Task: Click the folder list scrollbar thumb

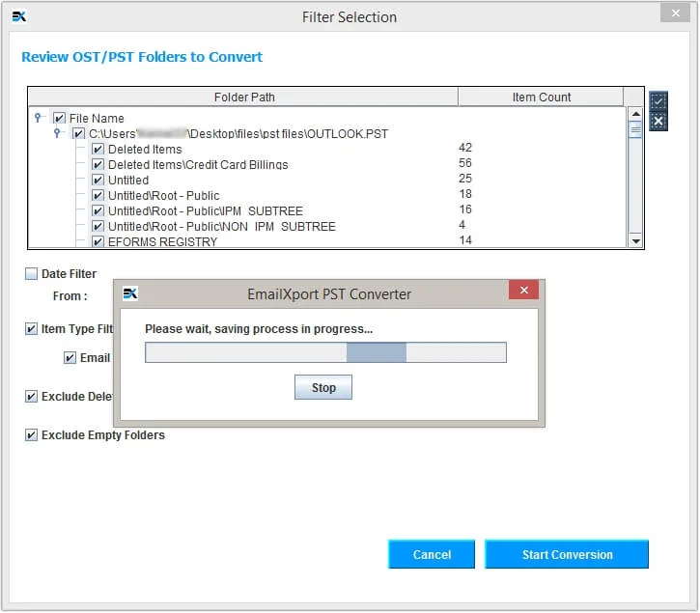Action: tap(635, 130)
